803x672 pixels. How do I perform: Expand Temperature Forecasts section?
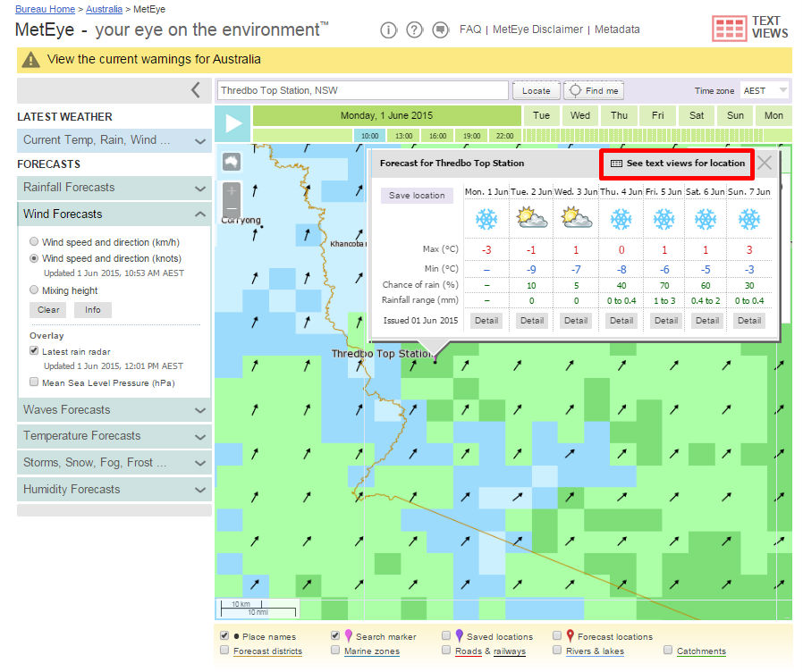pos(114,436)
